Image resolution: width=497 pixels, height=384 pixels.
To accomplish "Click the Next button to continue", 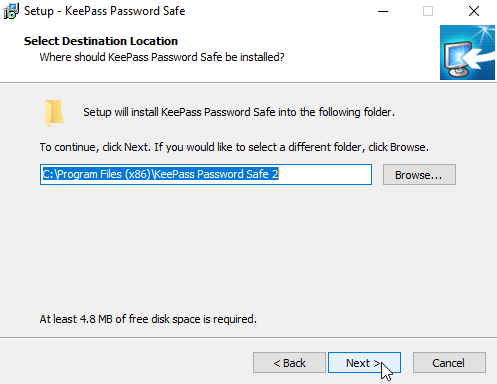I will click(364, 363).
